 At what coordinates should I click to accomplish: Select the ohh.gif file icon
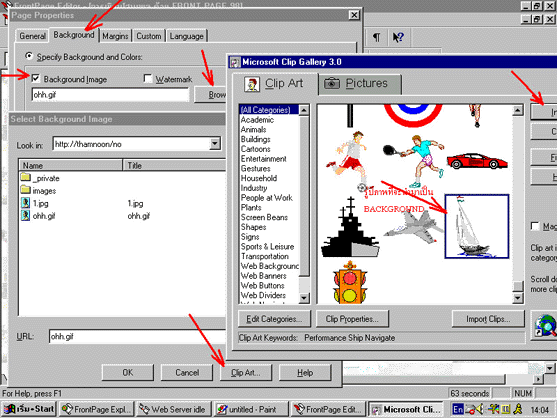25,216
